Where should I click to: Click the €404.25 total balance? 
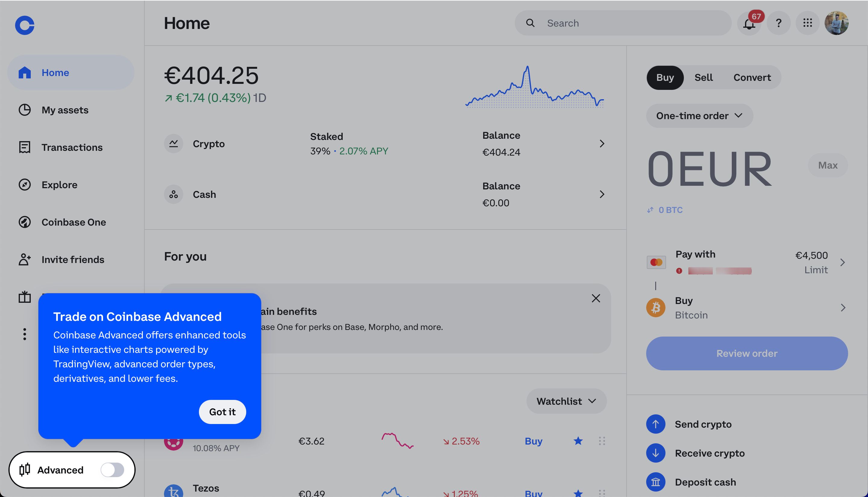tap(212, 75)
